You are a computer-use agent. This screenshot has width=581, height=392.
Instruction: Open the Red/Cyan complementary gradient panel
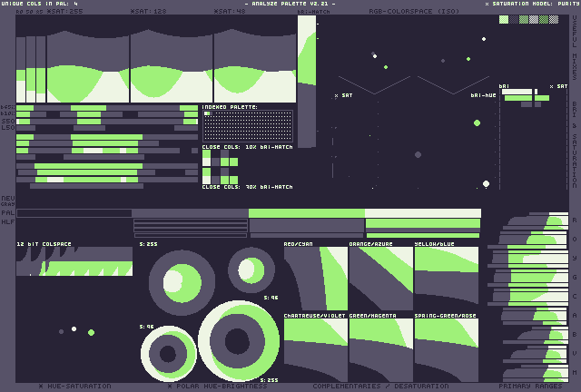point(316,279)
